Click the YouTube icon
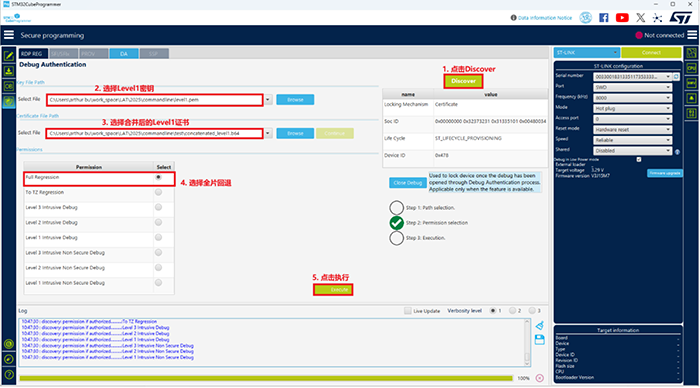 click(x=622, y=17)
